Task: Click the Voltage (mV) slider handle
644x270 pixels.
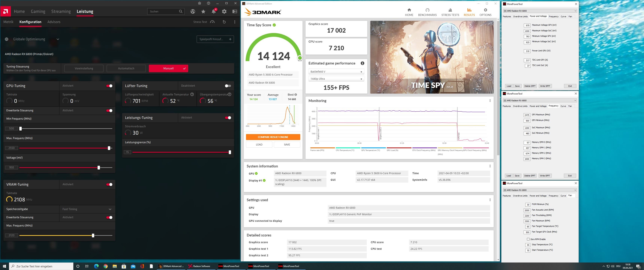Action: click(99, 168)
